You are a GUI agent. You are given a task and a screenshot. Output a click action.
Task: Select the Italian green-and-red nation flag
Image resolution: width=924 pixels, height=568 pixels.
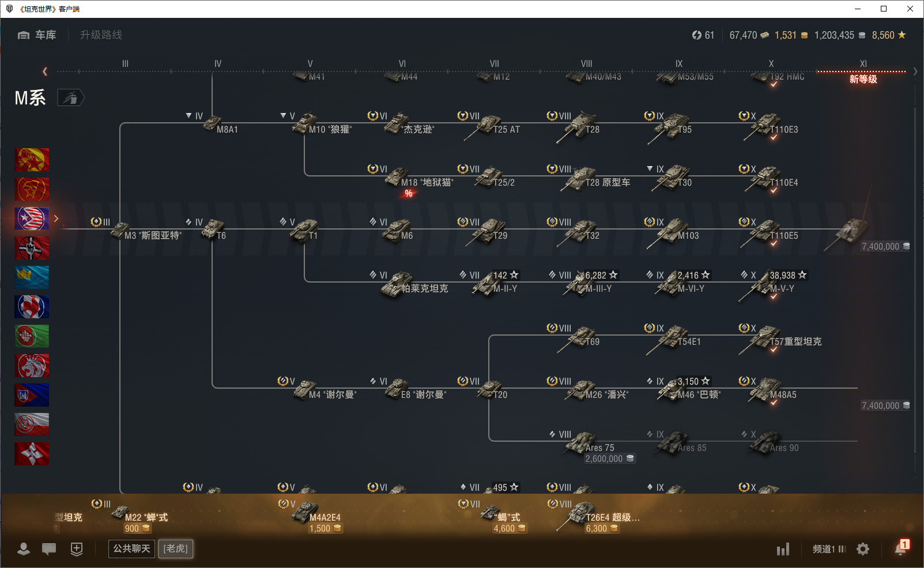pos(32,336)
